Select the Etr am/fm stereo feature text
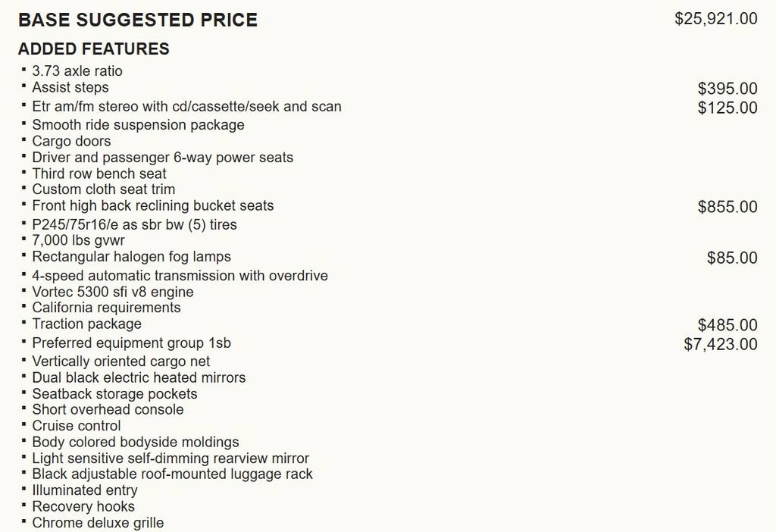Image resolution: width=776 pixels, height=532 pixels. (x=186, y=107)
